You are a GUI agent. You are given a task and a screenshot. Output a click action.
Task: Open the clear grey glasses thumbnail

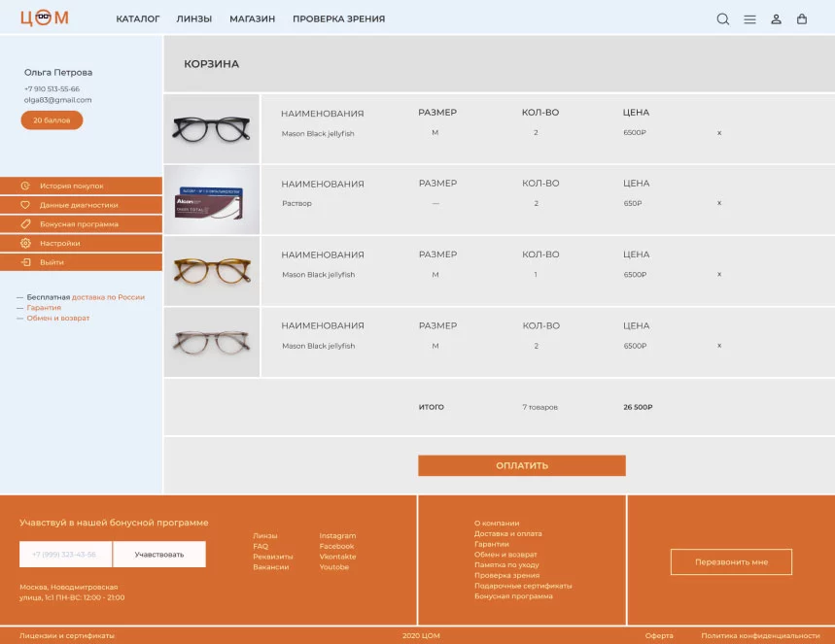[211, 342]
